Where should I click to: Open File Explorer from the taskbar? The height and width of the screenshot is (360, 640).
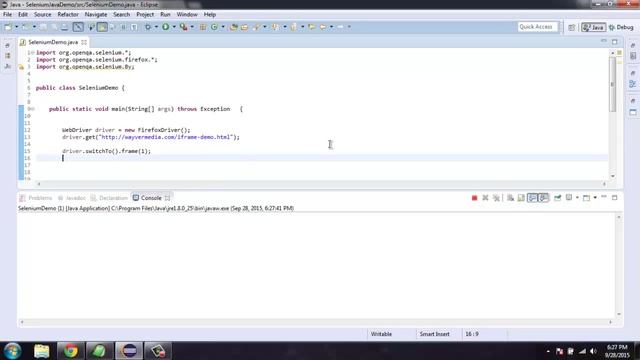[x=42, y=351]
